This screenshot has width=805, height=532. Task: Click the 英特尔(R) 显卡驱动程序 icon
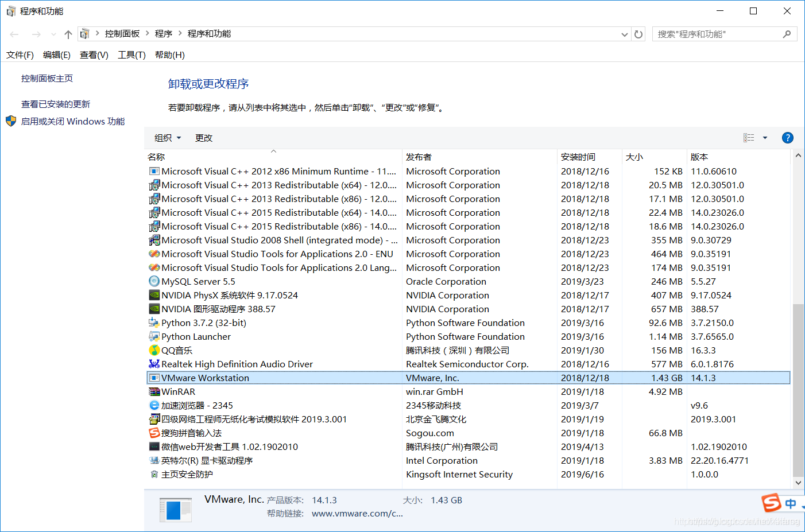[x=154, y=460]
